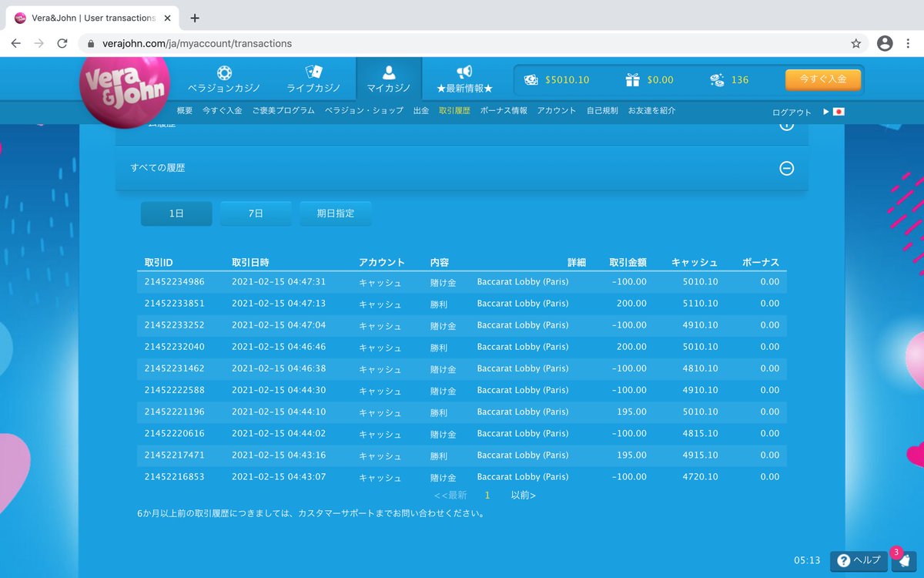
Task: Open 自己規制 submenu link
Action: [602, 111]
